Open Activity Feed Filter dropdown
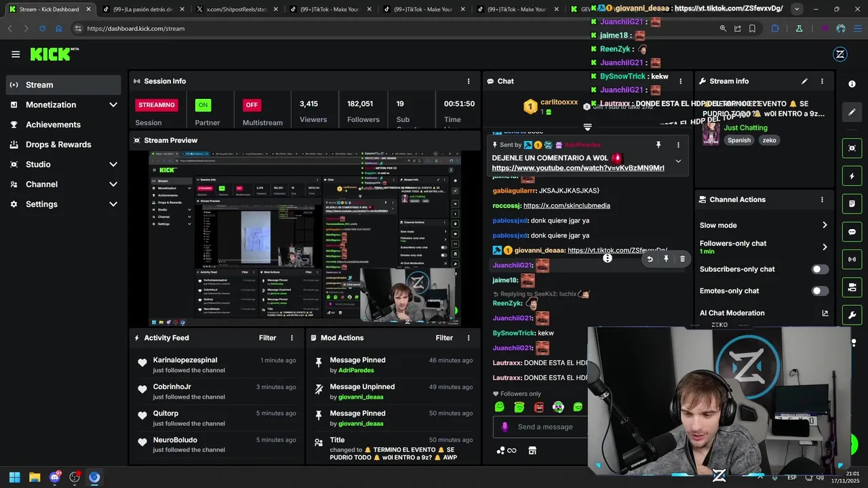This screenshot has height=488, width=868. 267,338
